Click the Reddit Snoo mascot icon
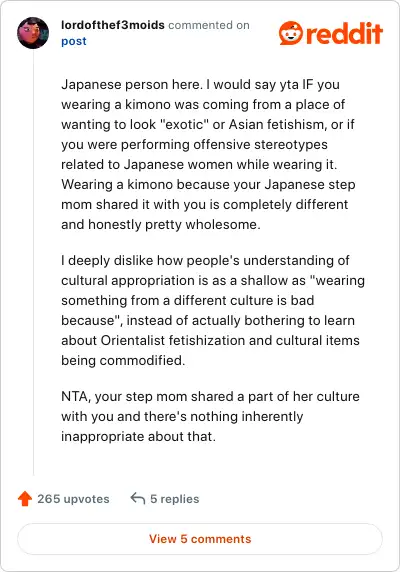The image size is (400, 572). tap(291, 33)
